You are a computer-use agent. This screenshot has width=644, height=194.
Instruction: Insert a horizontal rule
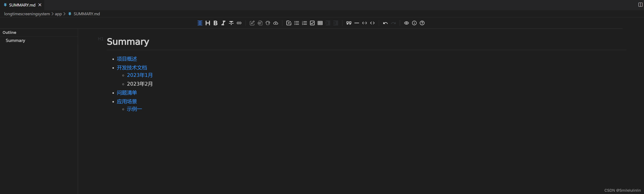pyautogui.click(x=357, y=23)
